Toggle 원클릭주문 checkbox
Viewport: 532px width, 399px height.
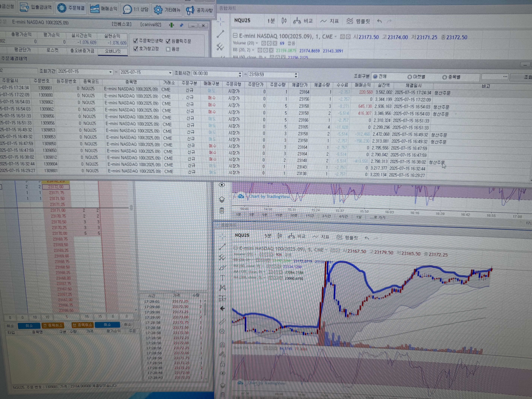tap(168, 41)
